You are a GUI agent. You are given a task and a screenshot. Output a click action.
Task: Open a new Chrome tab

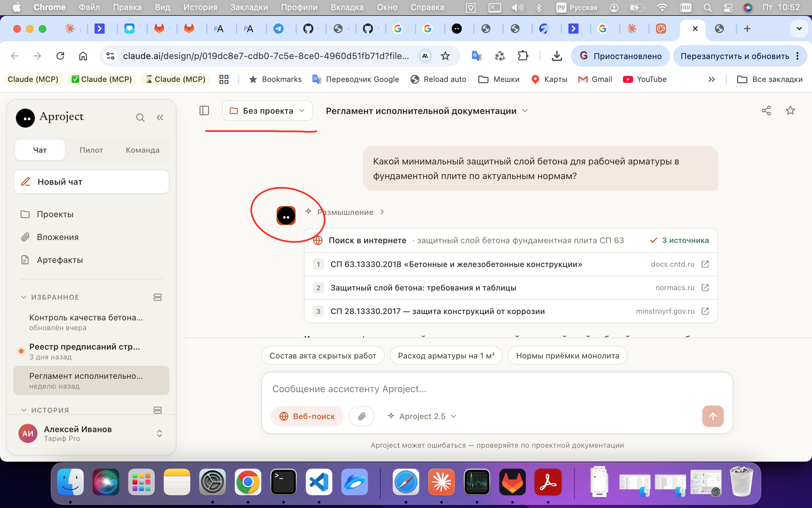(x=747, y=29)
